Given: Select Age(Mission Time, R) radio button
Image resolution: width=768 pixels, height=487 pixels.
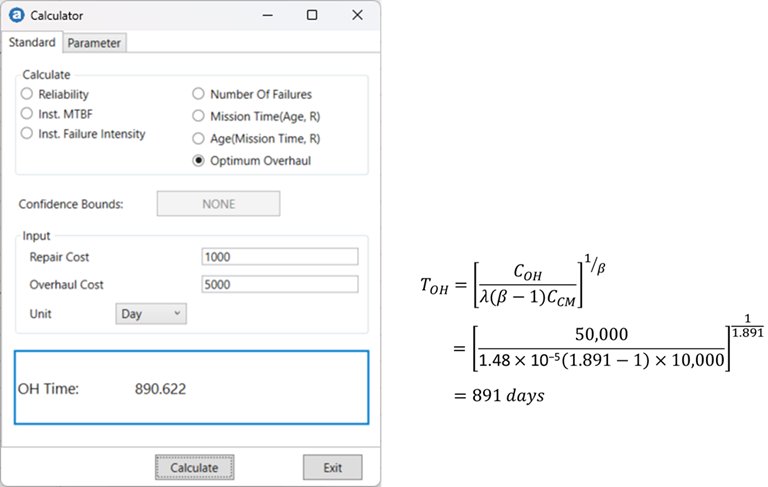Looking at the screenshot, I should pos(198,139).
